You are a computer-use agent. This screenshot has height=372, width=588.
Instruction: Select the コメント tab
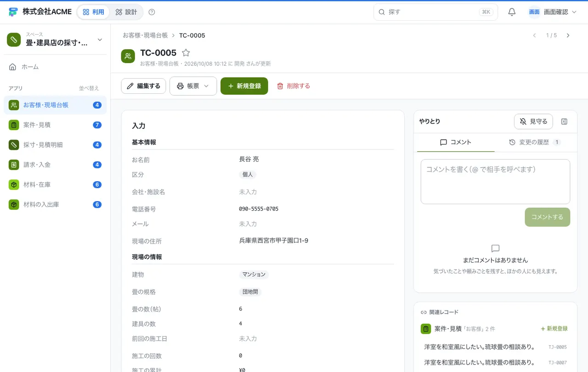[456, 143]
